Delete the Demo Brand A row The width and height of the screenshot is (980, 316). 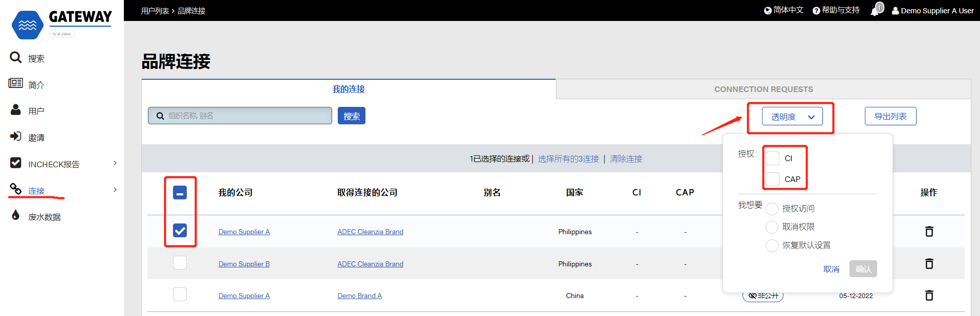coord(929,296)
